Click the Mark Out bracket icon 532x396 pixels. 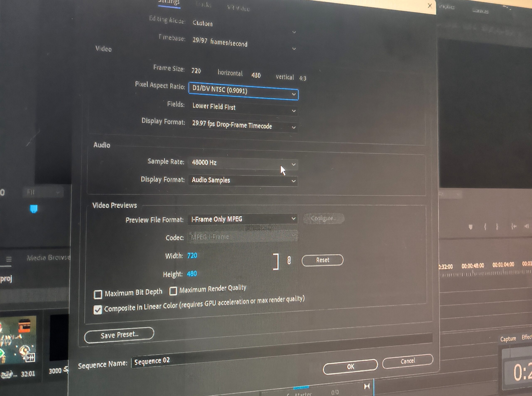(497, 226)
